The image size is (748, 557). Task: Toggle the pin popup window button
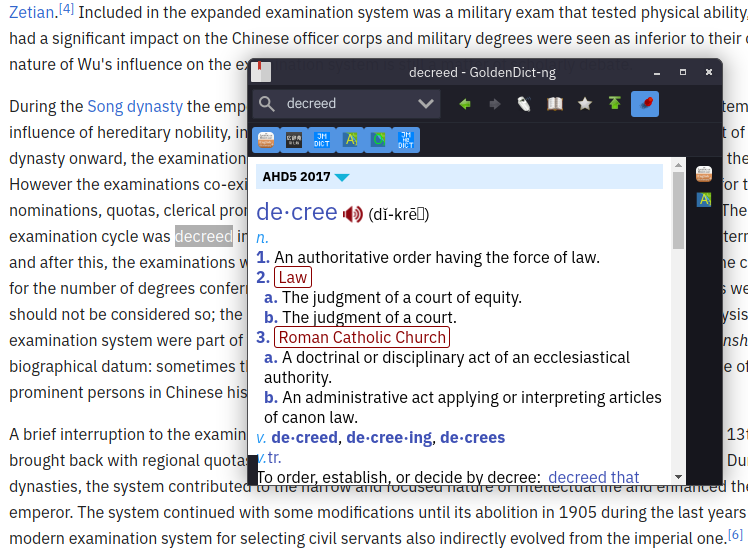[645, 104]
